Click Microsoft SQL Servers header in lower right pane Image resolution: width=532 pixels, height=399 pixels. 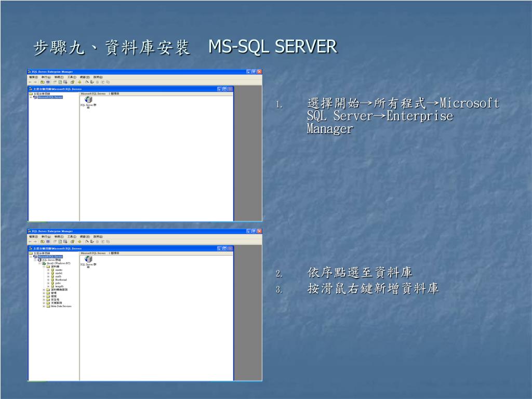click(93, 253)
